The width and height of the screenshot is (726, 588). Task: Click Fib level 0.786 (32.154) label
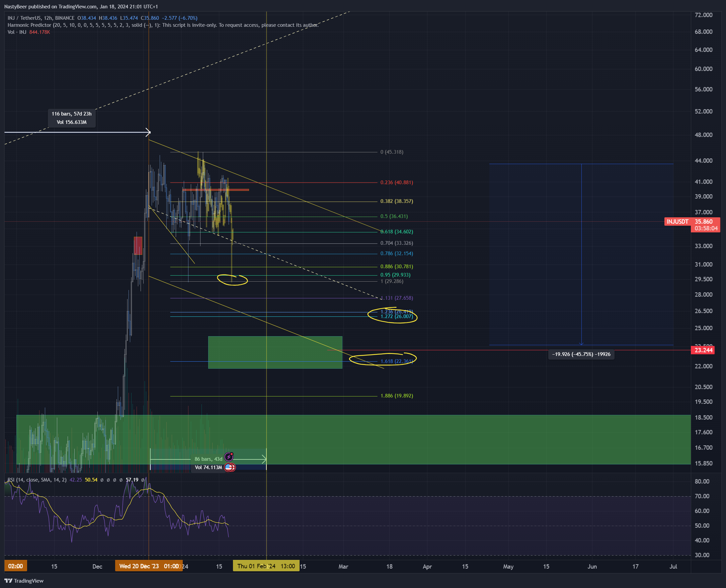tap(397, 253)
